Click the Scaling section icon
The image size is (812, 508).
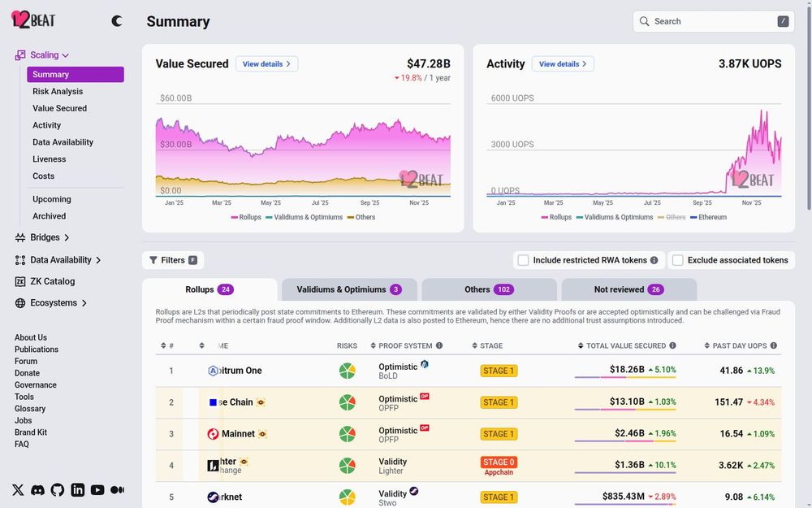click(20, 55)
